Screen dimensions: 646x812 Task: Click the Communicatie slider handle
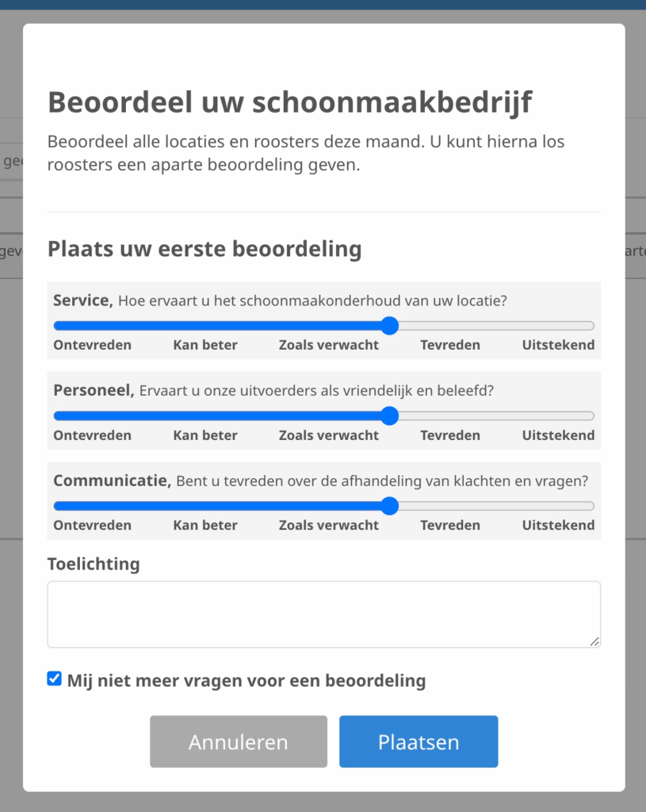(389, 506)
